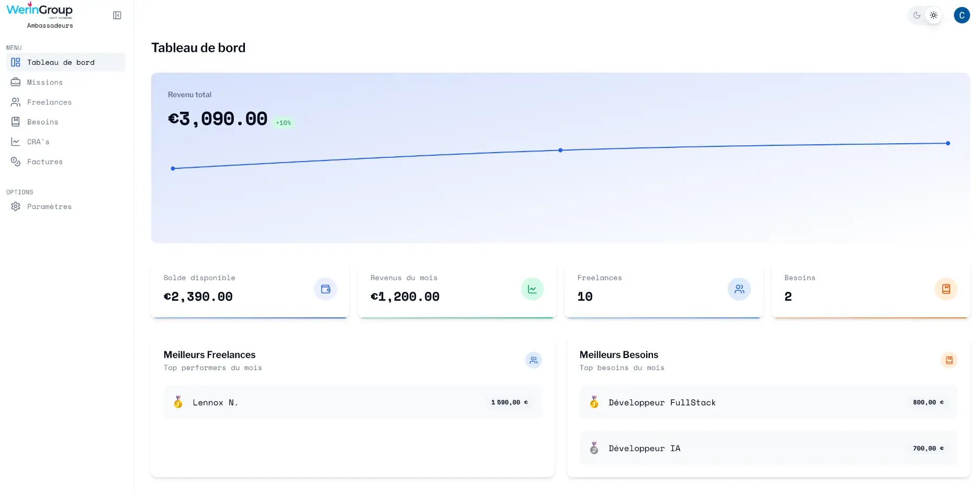Click the Meilleurs Freelances header icon
The image size is (980, 494).
(x=533, y=360)
